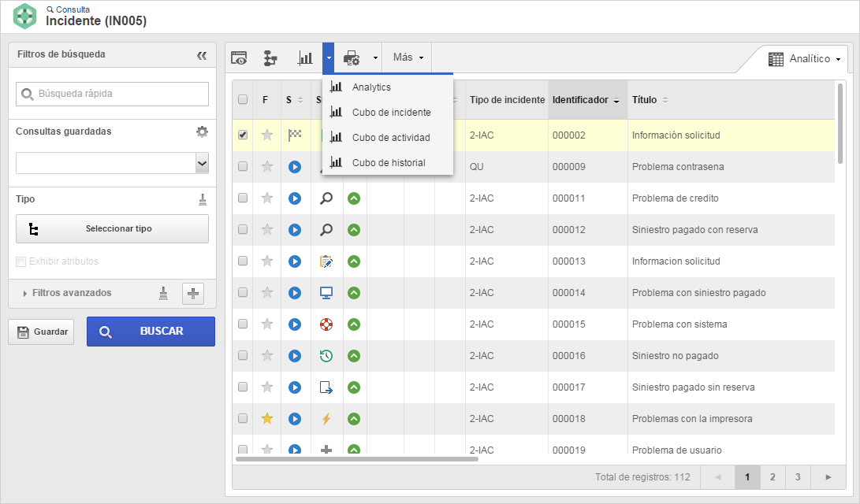
Task: Uncheck the checkbox for record 000002
Action: tap(243, 135)
